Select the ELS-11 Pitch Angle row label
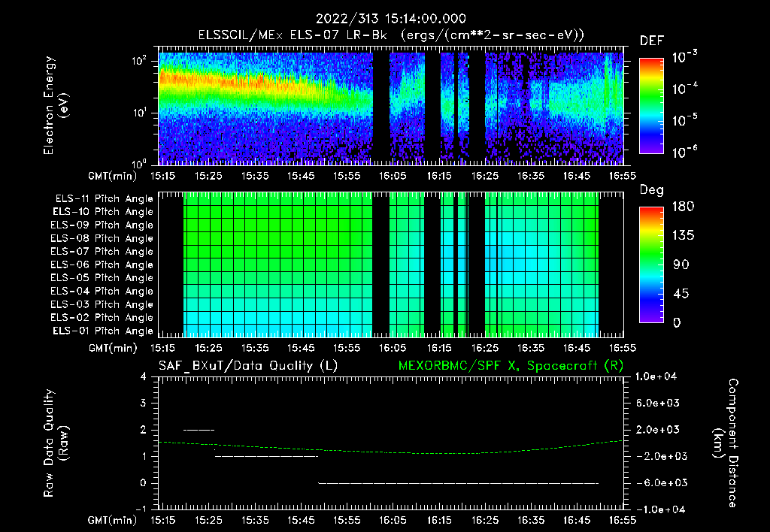The image size is (770, 532). pyautogui.click(x=104, y=199)
